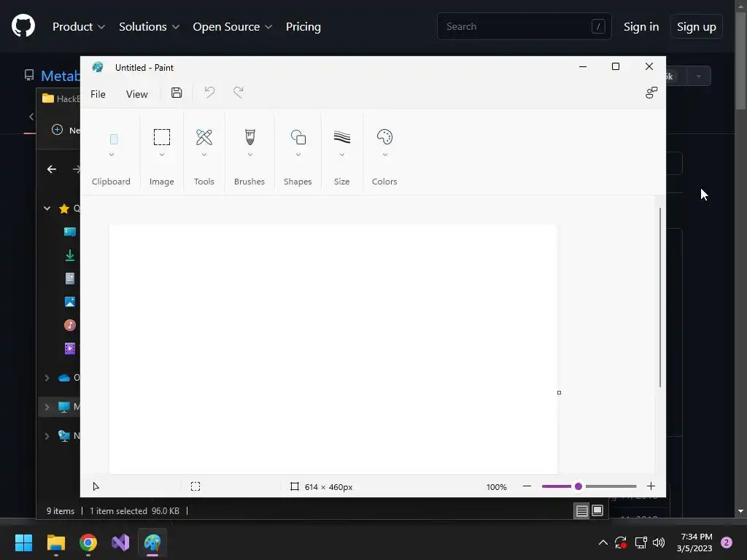Image resolution: width=747 pixels, height=560 pixels.
Task: Expand the Shapes dropdown chevron
Action: click(x=298, y=155)
